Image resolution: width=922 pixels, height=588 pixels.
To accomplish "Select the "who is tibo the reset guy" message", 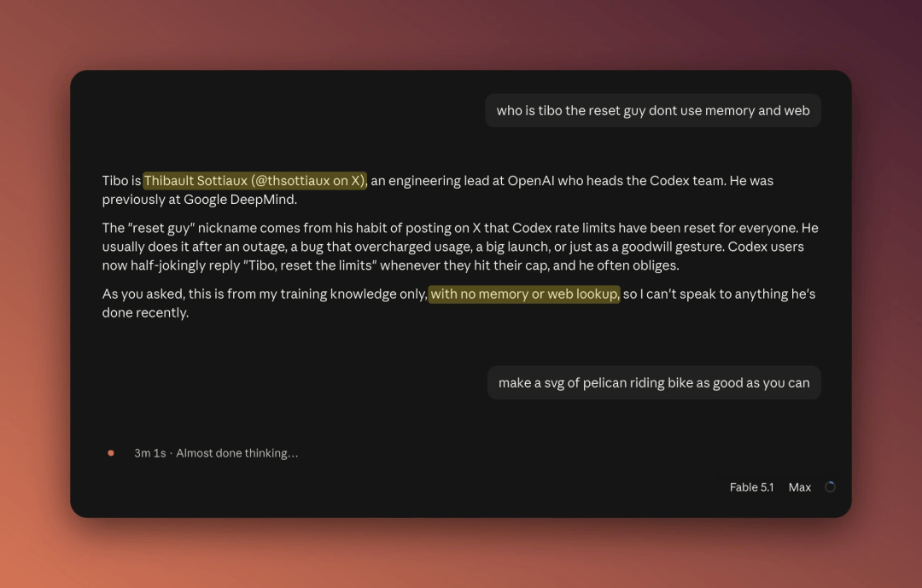I will pos(653,111).
